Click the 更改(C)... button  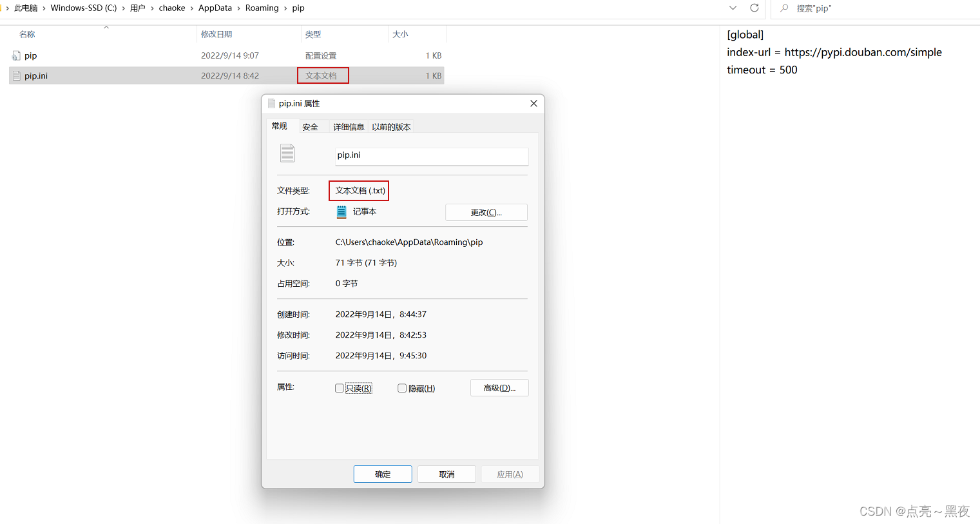tap(486, 212)
